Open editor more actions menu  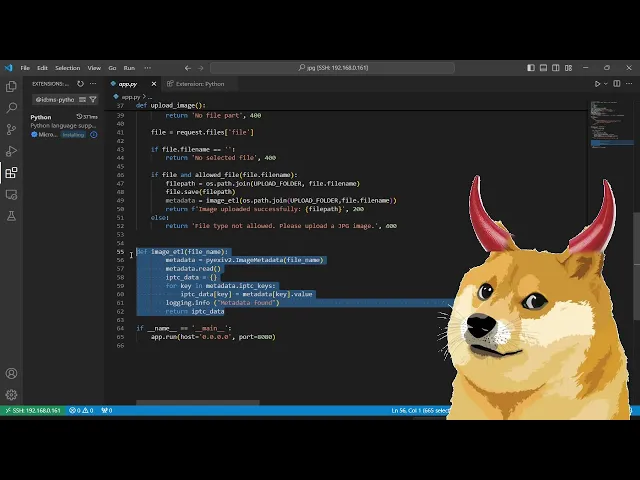(x=629, y=84)
